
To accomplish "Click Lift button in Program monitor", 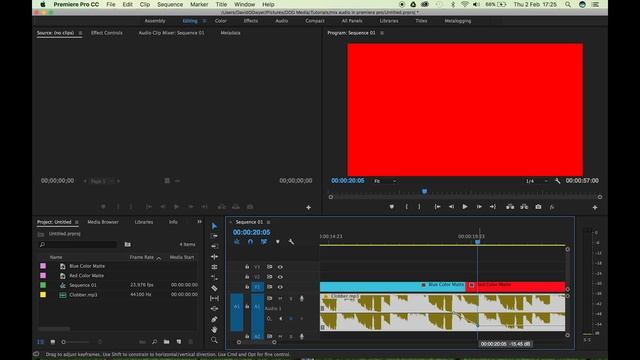I will 510,207.
